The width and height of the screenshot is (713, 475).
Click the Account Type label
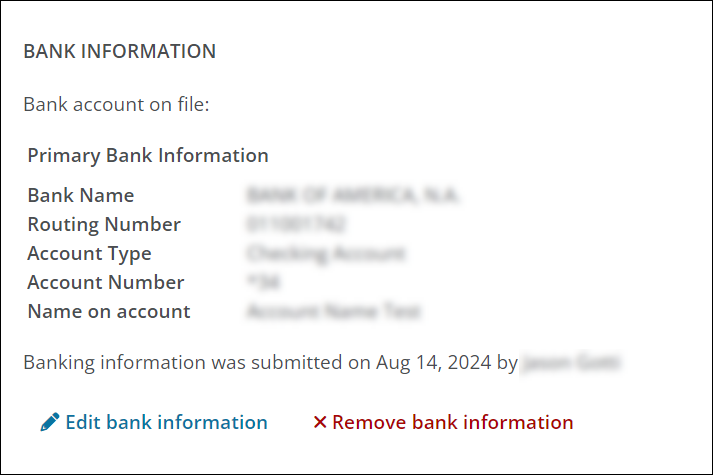(x=90, y=254)
